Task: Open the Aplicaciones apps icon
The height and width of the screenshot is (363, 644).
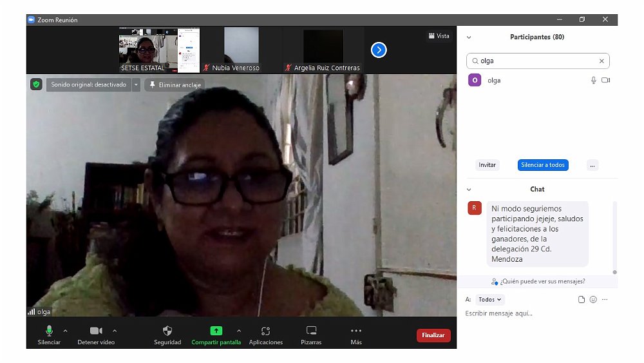Action: tap(265, 331)
